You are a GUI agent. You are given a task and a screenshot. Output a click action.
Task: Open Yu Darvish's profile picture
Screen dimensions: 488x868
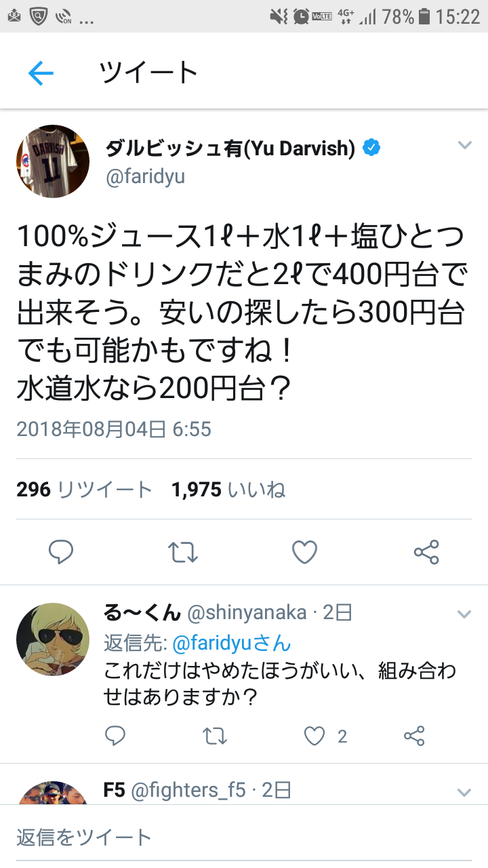(53, 161)
